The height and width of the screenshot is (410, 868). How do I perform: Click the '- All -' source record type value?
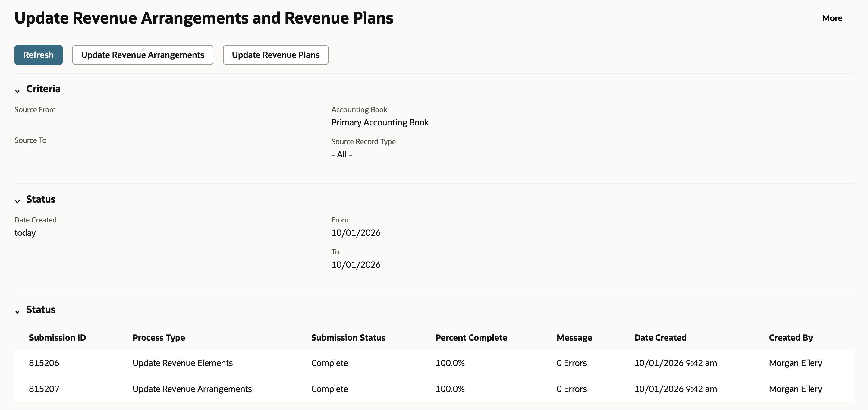click(x=342, y=154)
